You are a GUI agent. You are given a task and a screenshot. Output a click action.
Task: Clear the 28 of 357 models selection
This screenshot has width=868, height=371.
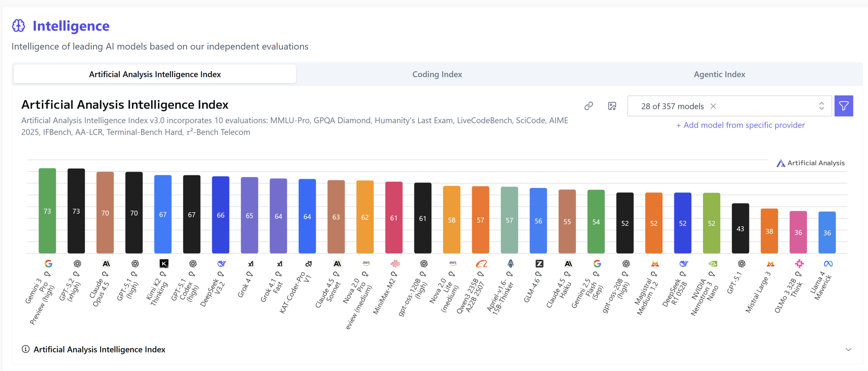click(713, 106)
